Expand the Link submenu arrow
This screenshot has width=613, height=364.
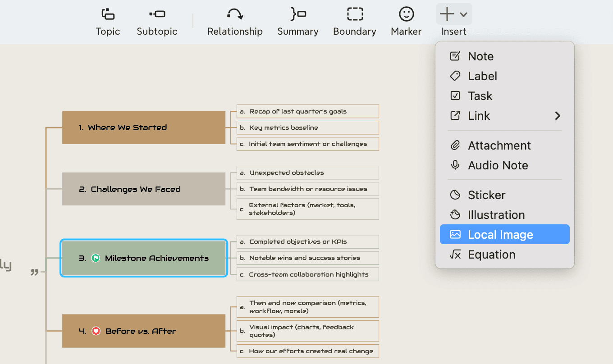click(558, 116)
